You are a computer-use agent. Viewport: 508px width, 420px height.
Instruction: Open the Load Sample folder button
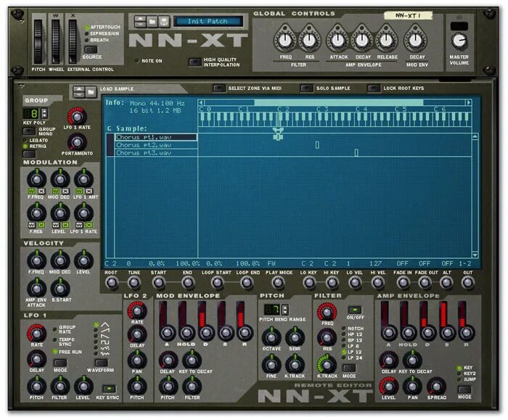click(x=91, y=92)
